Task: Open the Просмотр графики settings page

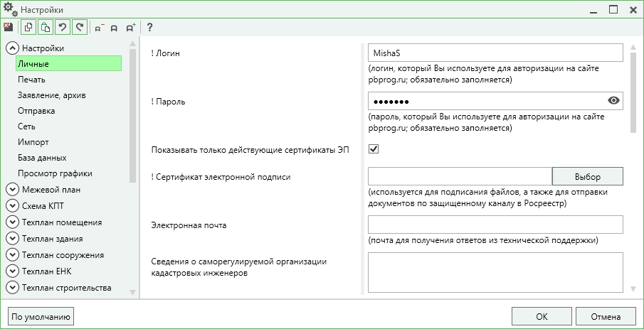Action: coord(55,173)
